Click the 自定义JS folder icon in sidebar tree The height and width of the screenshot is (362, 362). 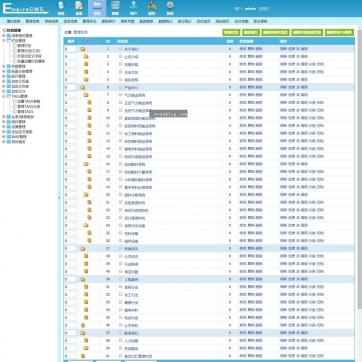click(9, 91)
